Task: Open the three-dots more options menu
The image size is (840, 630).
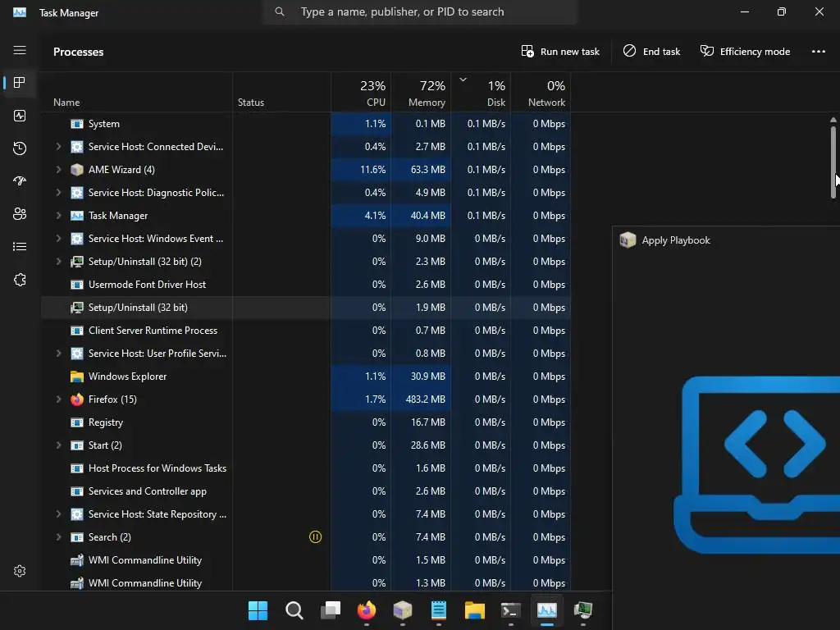Action: point(818,52)
